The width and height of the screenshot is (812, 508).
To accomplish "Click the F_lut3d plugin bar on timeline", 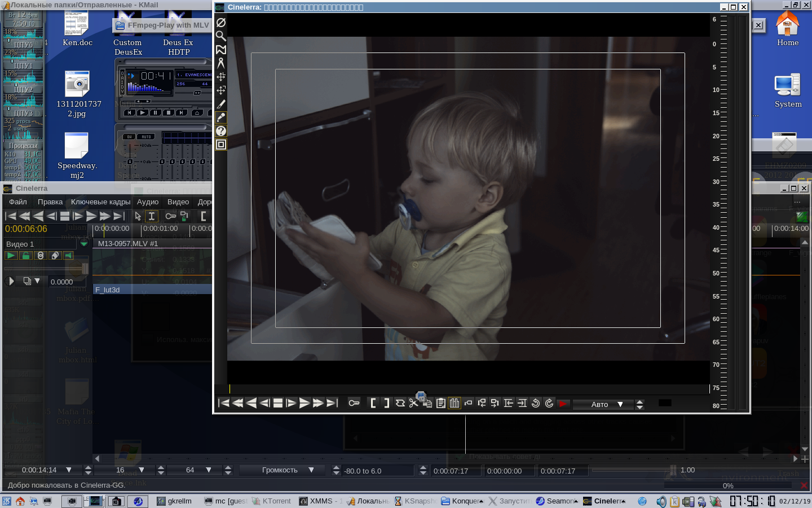I will point(152,290).
